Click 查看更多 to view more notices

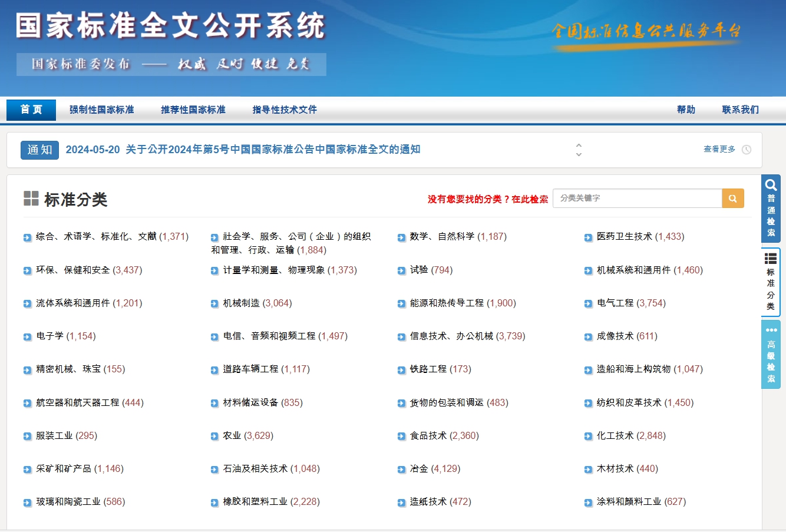[719, 149]
